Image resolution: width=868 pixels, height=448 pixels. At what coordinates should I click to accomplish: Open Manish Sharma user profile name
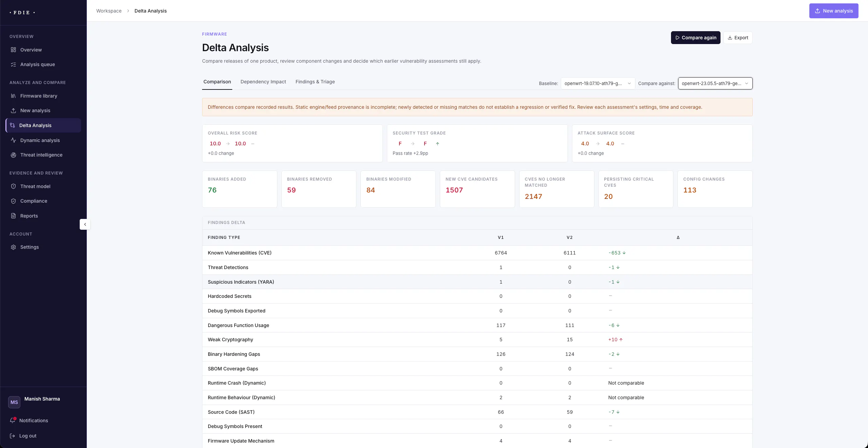42,399
